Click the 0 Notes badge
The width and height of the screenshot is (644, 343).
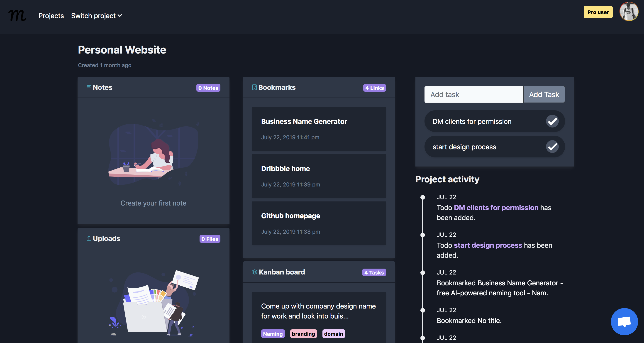coord(208,88)
